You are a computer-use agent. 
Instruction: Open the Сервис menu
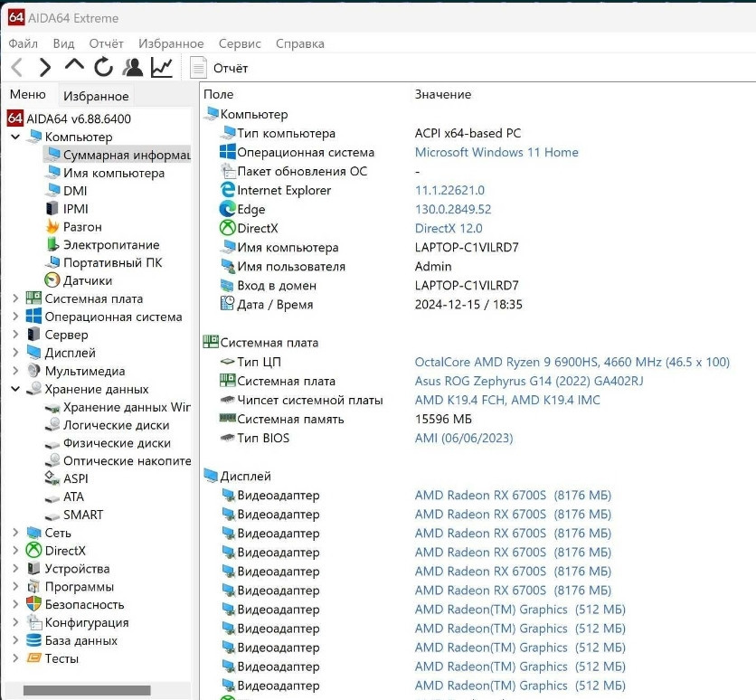pos(240,43)
